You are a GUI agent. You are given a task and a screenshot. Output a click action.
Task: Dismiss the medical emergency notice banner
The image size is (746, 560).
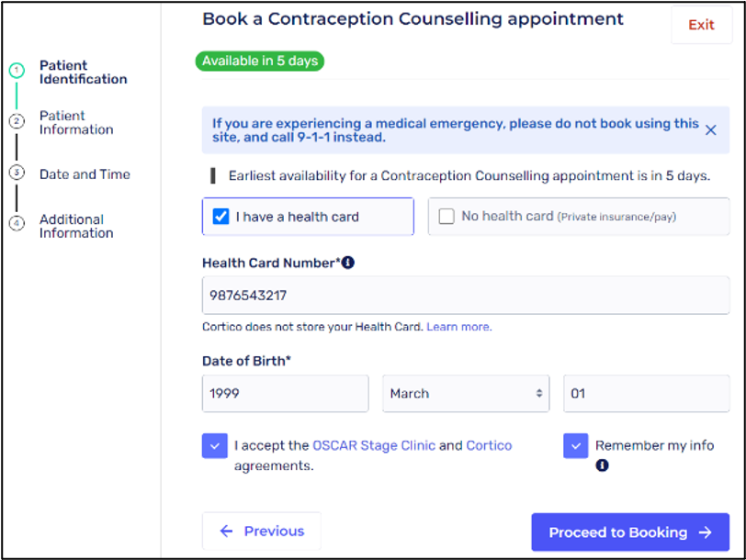tap(710, 130)
